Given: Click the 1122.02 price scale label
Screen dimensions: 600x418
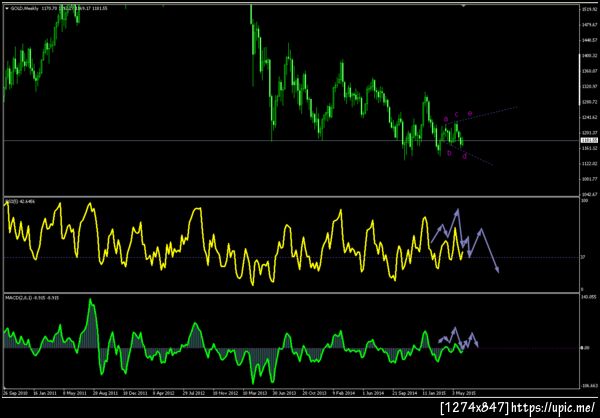Looking at the screenshot, I should click(x=588, y=163).
